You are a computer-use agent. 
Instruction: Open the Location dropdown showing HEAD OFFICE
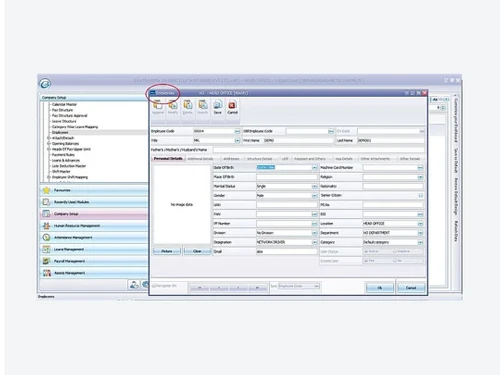tap(420, 224)
